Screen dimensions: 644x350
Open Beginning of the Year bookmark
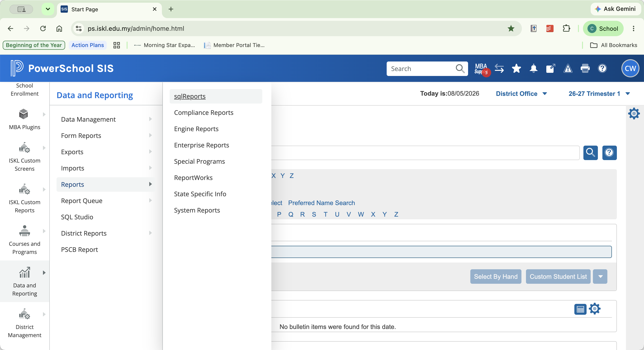34,45
